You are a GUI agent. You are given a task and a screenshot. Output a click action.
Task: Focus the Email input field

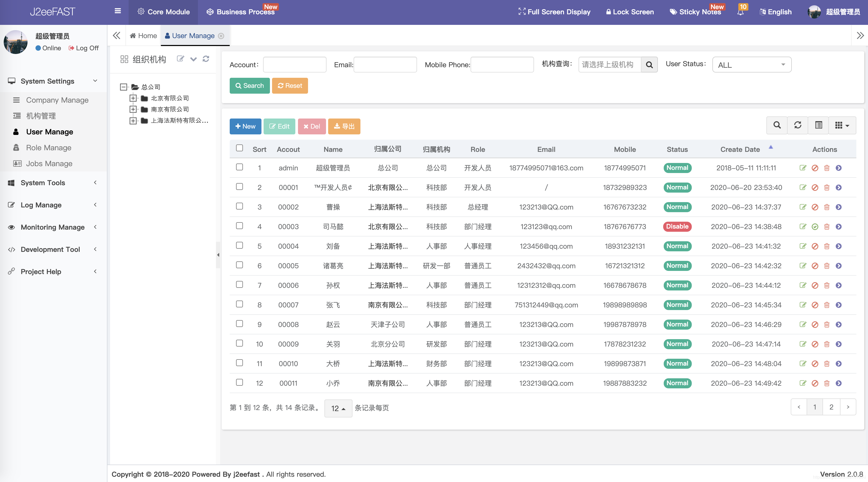tap(385, 65)
